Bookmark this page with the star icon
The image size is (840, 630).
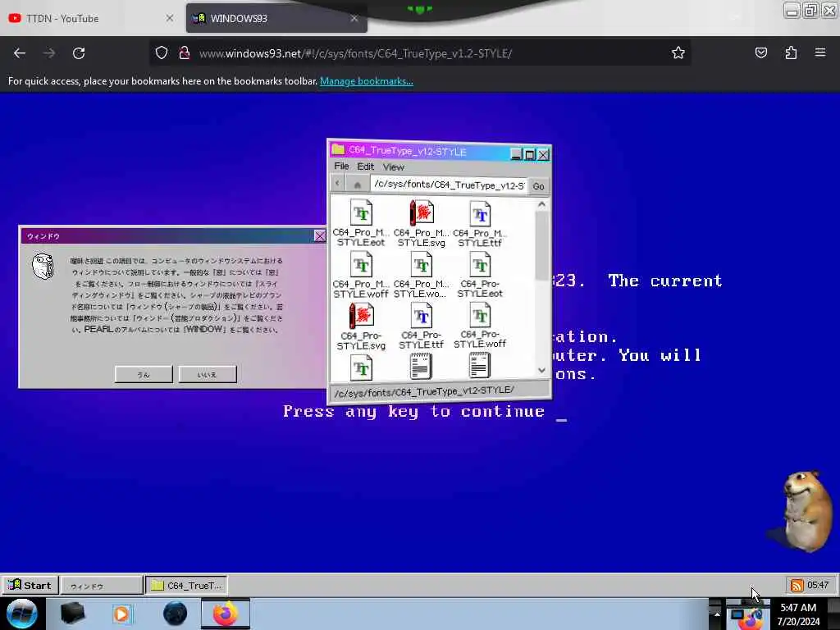click(x=678, y=53)
